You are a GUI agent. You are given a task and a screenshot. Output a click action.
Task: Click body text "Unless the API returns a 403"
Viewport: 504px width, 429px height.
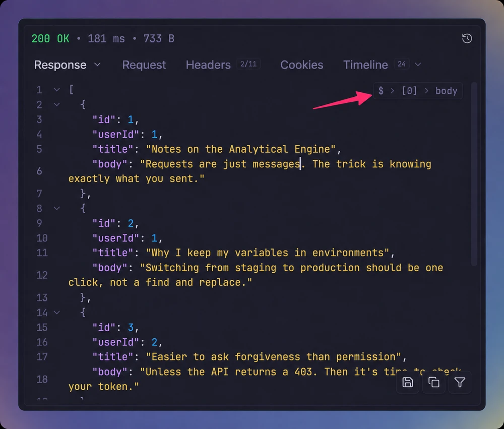(228, 372)
